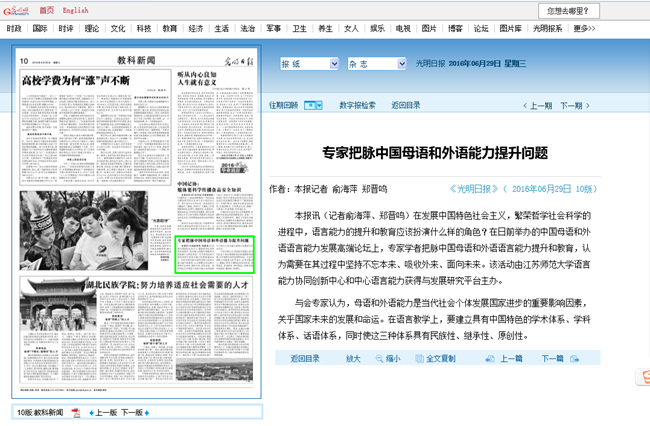Open the 报纸 dropdown
This screenshot has width=650, height=426.
coord(308,64)
